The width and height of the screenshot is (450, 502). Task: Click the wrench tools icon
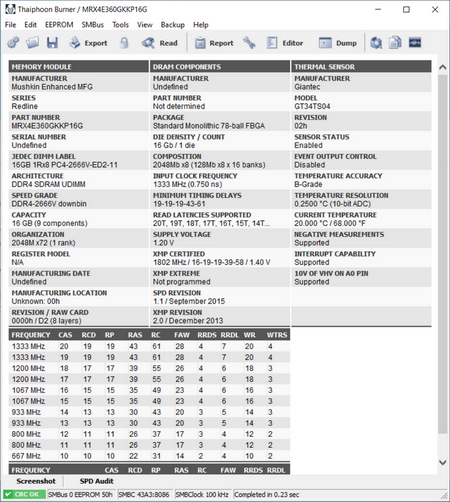[x=249, y=43]
